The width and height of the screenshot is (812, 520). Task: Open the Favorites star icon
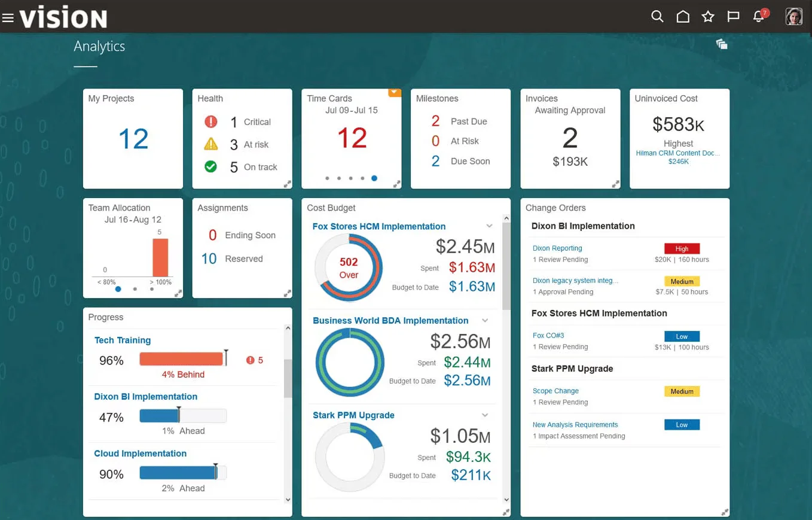click(708, 17)
